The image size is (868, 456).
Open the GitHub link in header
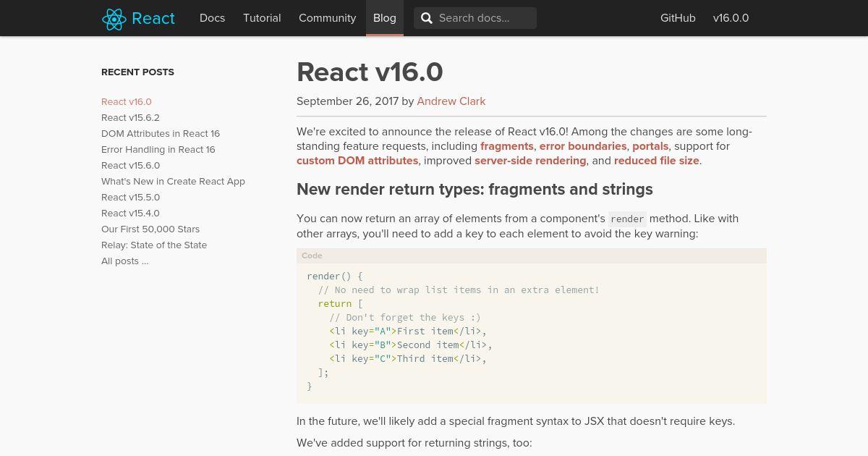click(x=678, y=18)
